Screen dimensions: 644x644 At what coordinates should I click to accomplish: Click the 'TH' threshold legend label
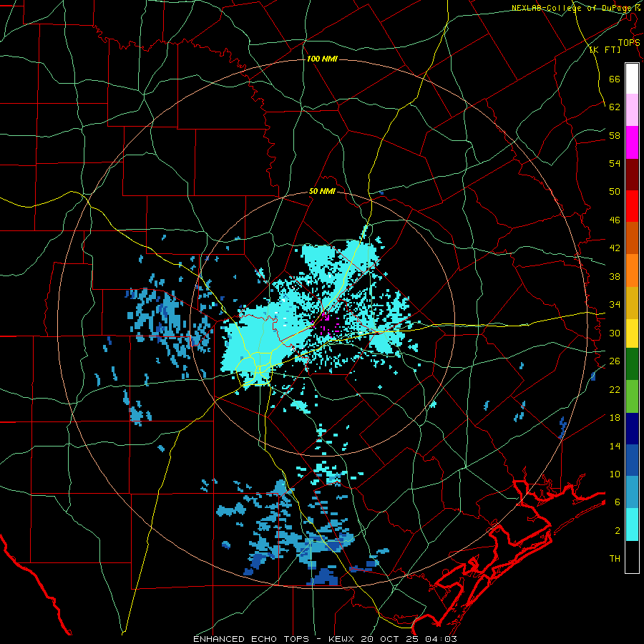[x=615, y=559]
